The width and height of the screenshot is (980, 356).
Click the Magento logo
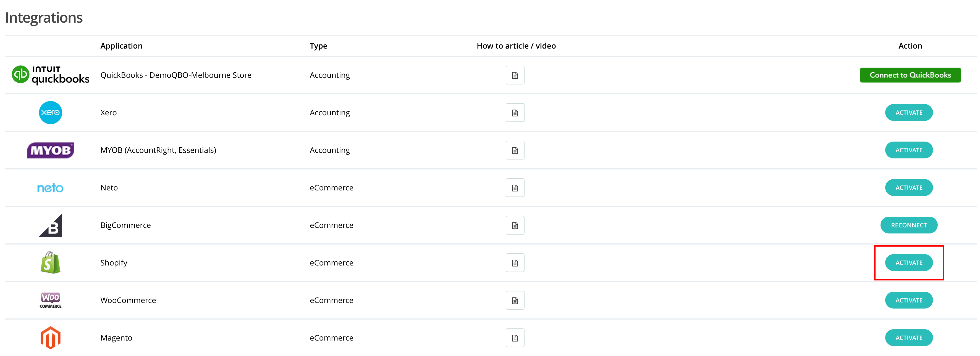(51, 338)
